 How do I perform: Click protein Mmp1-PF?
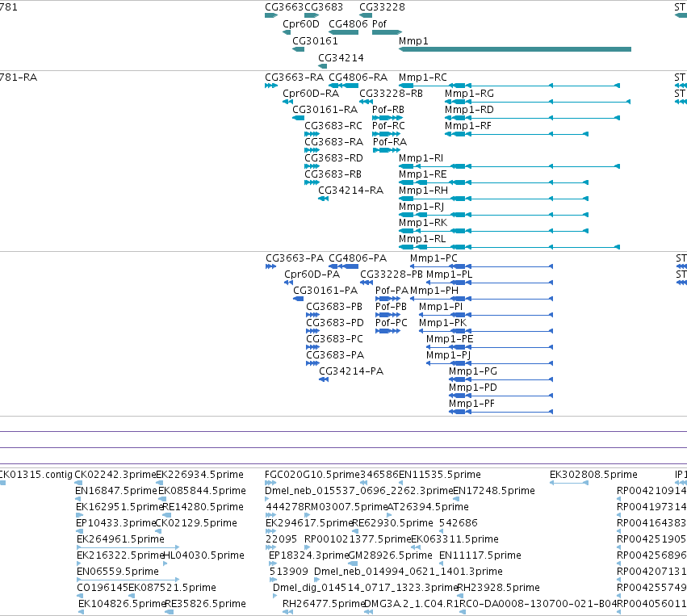tap(501, 412)
